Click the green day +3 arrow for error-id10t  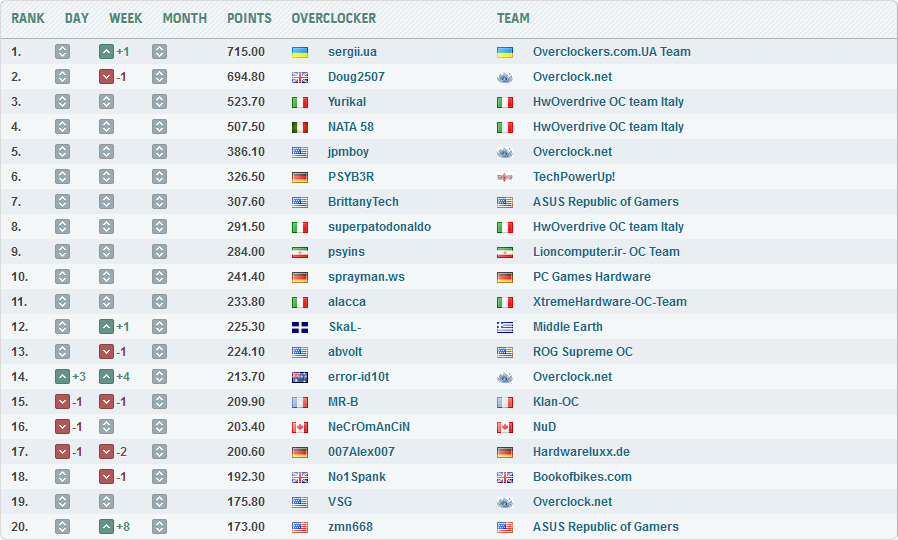[x=62, y=377]
